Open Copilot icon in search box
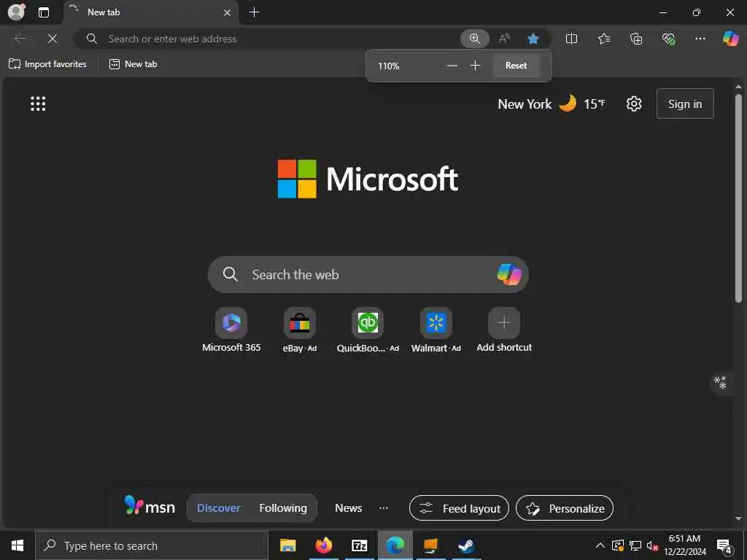Image resolution: width=747 pixels, height=560 pixels. 508,274
